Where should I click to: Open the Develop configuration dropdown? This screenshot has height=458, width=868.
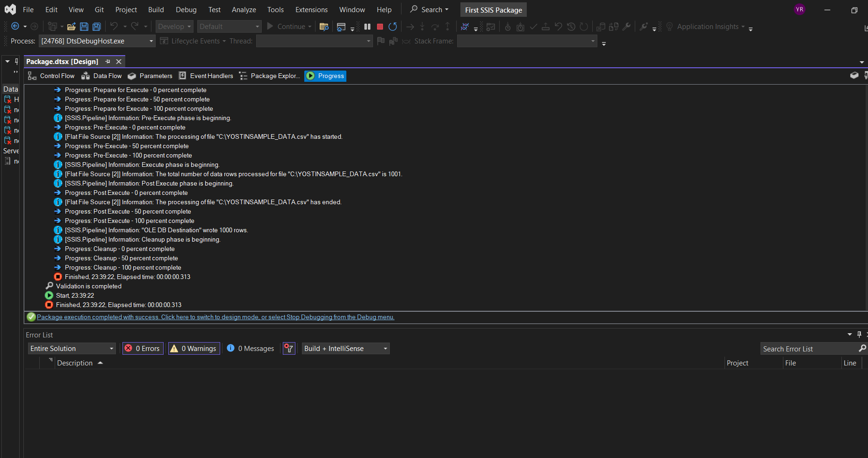point(174,27)
